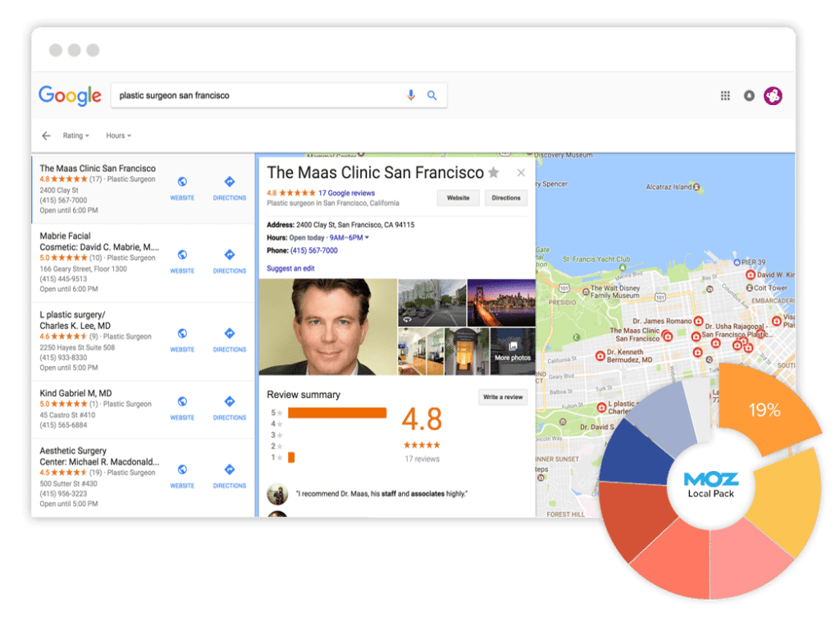The image size is (840, 618).
Task: Click the 5-star orange review bar
Action: [337, 413]
